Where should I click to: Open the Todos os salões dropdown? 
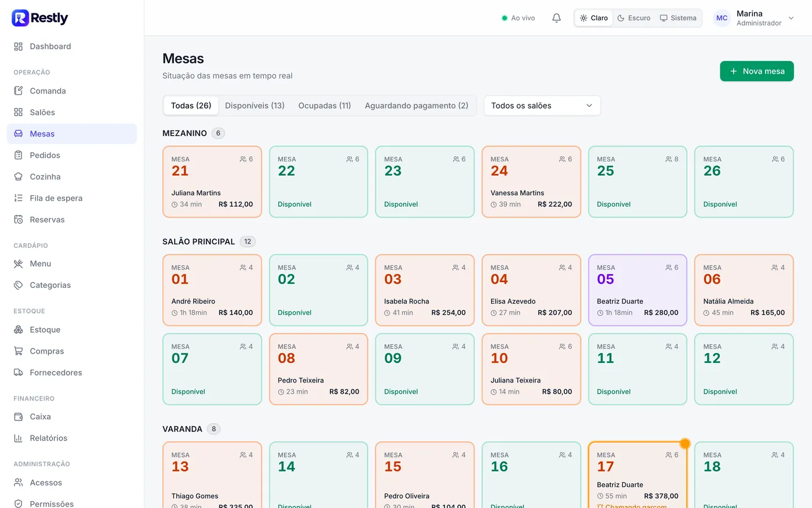(x=542, y=106)
